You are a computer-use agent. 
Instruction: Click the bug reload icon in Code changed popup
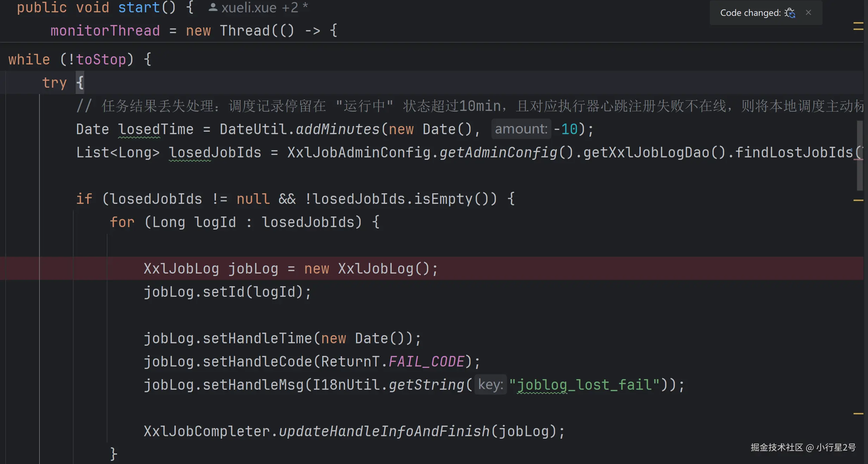790,13
